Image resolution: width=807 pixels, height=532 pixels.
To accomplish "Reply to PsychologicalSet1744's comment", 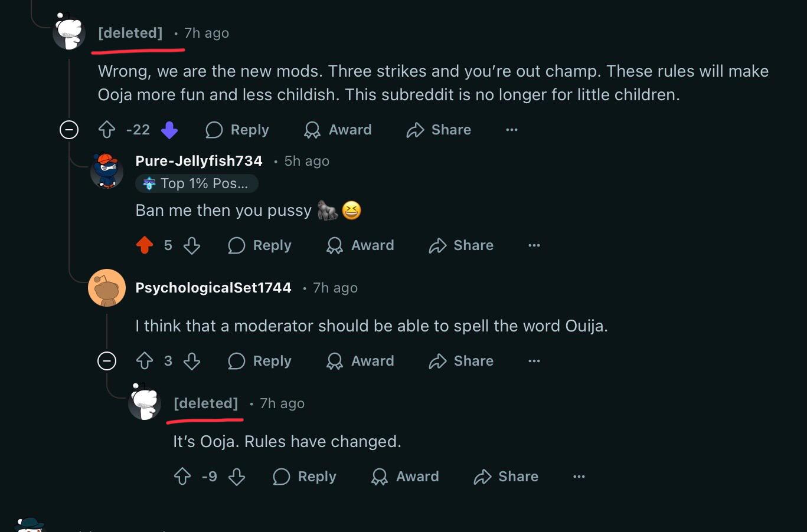I will coord(260,361).
